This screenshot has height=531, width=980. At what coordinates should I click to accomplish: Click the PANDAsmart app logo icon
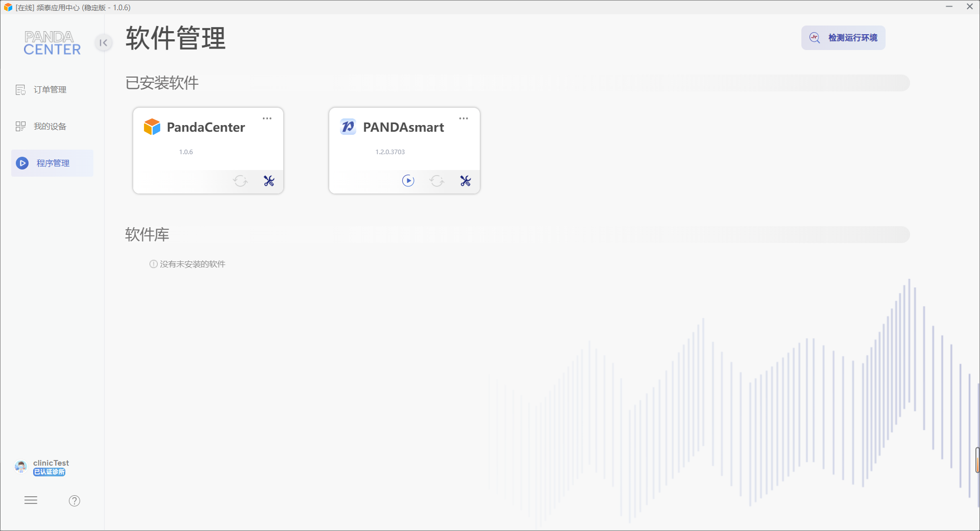coord(348,127)
